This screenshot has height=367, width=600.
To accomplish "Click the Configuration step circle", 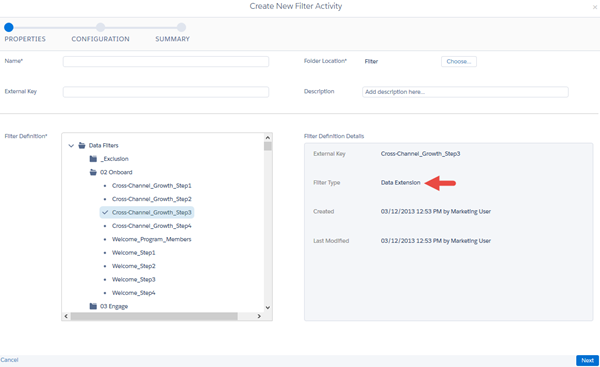I will [100, 27].
